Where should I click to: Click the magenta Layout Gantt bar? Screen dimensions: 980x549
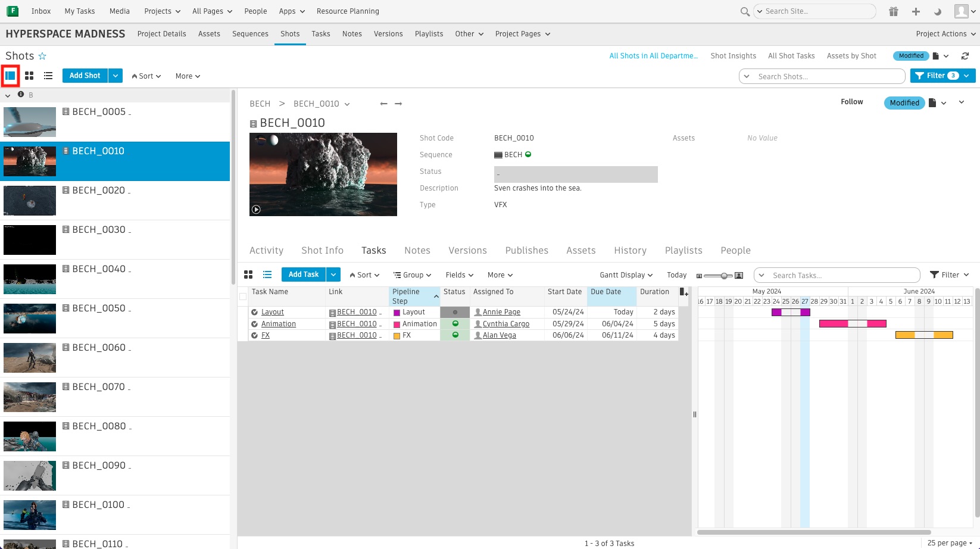[x=791, y=312]
